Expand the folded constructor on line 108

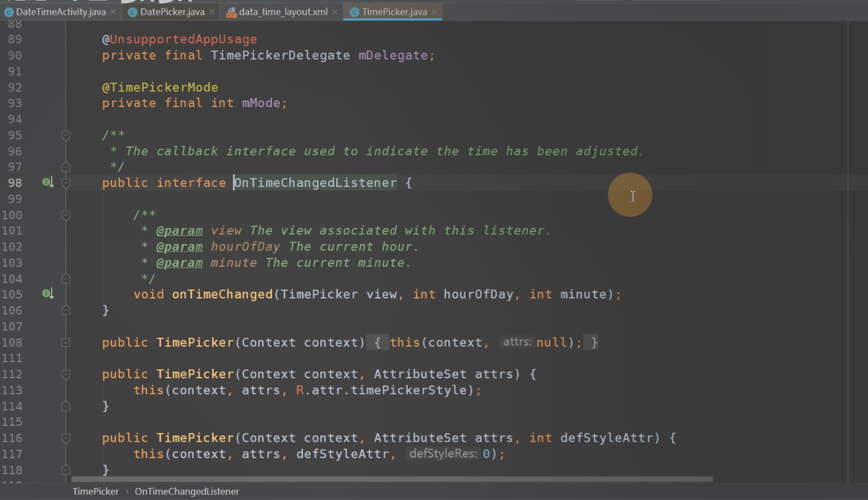pyautogui.click(x=65, y=342)
